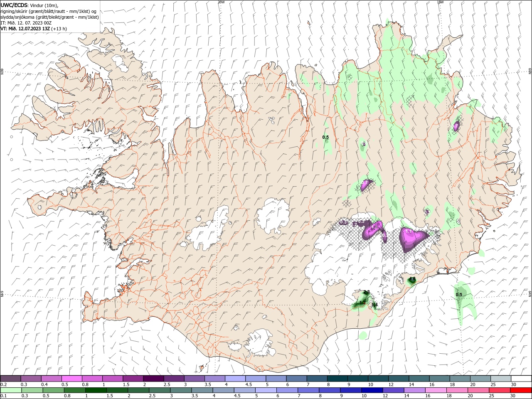Click the lower legend 14 violet swatch

coord(414,390)
